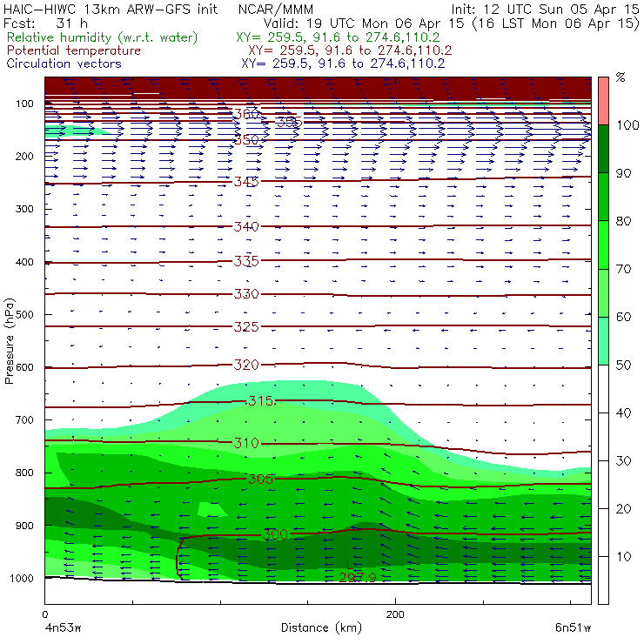
Task: Click the '4n53w' start coordinate label
Action: pyautogui.click(x=64, y=627)
